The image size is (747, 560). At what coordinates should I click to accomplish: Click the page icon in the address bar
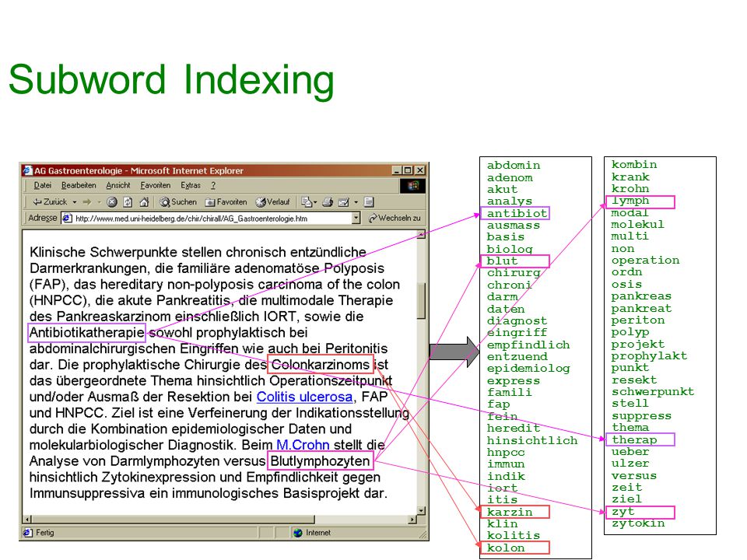(x=67, y=218)
